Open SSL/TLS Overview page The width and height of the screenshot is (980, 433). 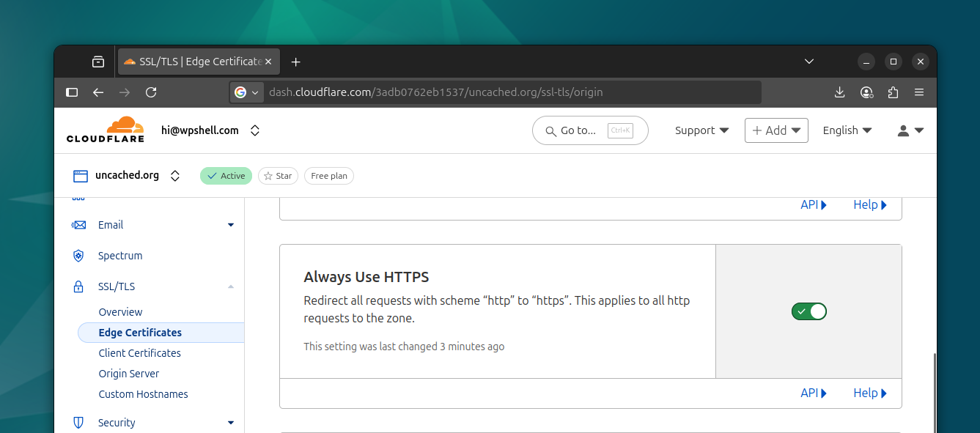(121, 312)
